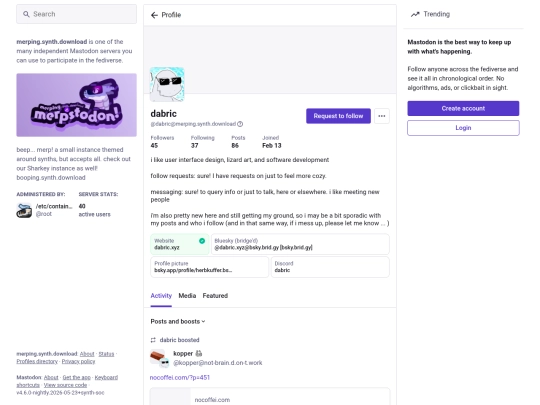
Task: Click the help icon beside dabric's handle
Action: (x=240, y=124)
